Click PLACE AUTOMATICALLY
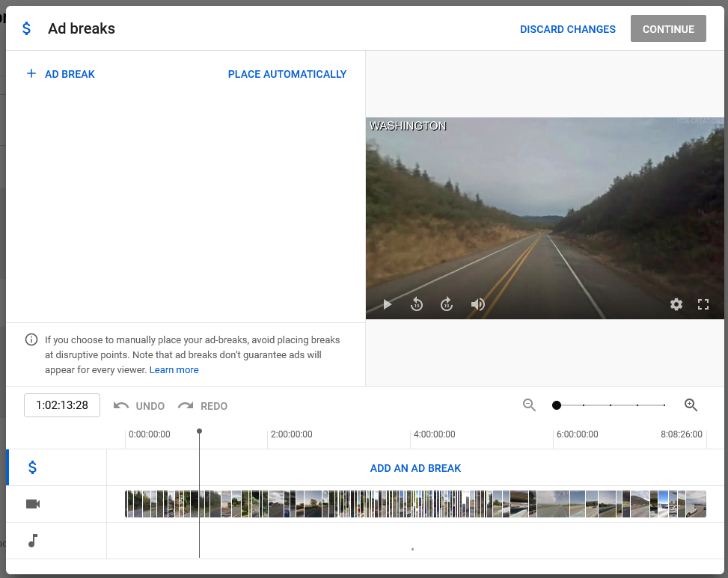The image size is (728, 578). 287,74
